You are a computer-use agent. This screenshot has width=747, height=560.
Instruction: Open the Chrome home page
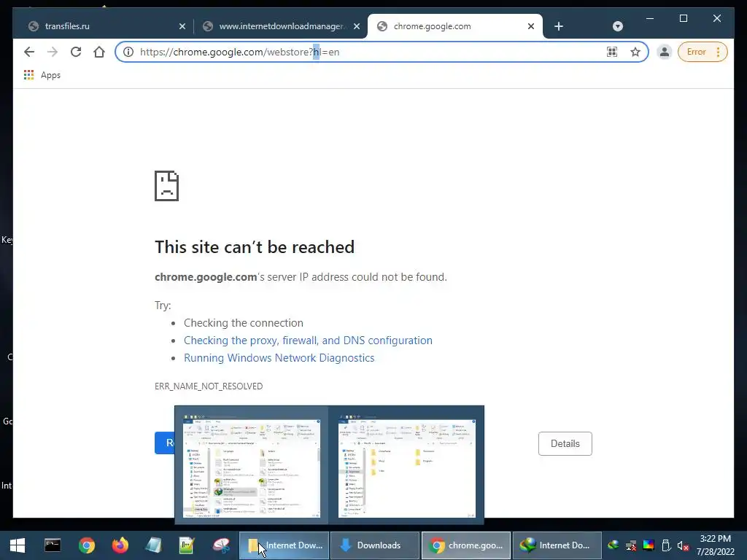pos(99,52)
